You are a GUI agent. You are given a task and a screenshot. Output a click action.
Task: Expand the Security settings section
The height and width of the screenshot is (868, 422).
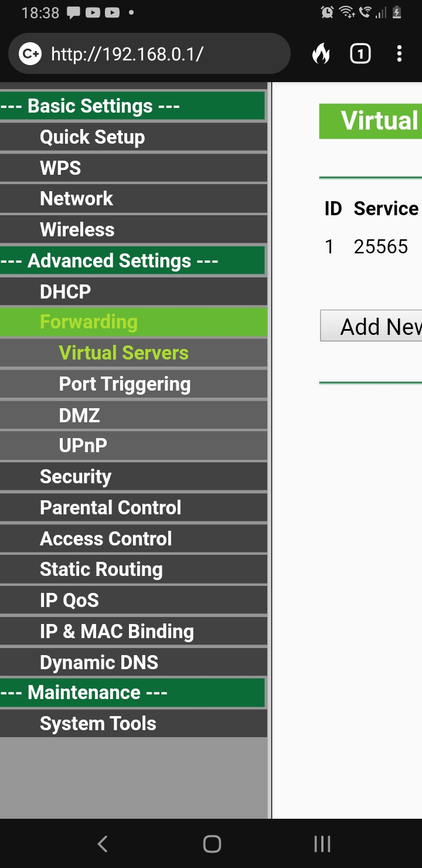tap(76, 477)
